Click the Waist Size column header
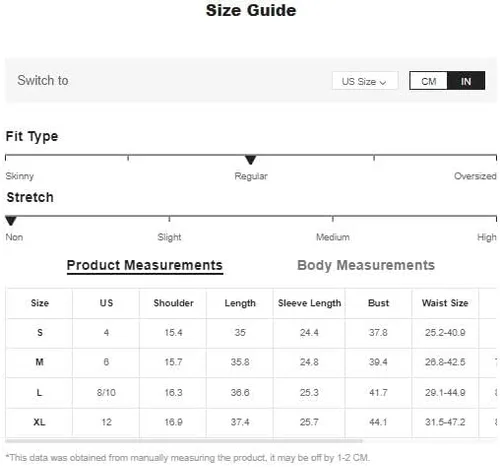Viewport: 500px width, 467px height. (x=445, y=303)
